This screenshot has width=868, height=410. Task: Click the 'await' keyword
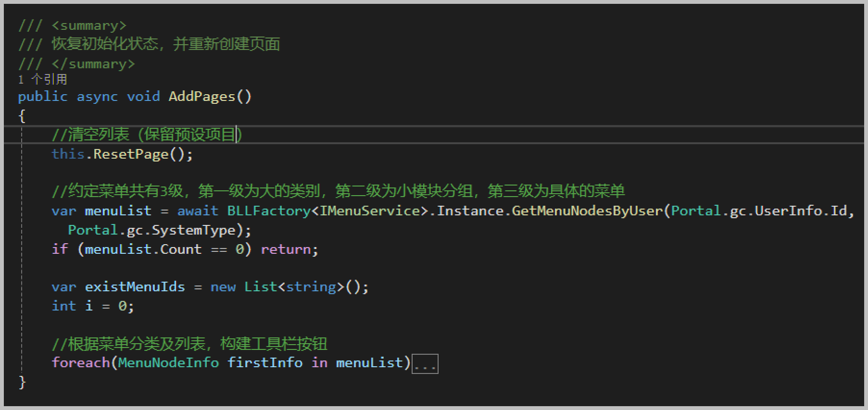198,211
